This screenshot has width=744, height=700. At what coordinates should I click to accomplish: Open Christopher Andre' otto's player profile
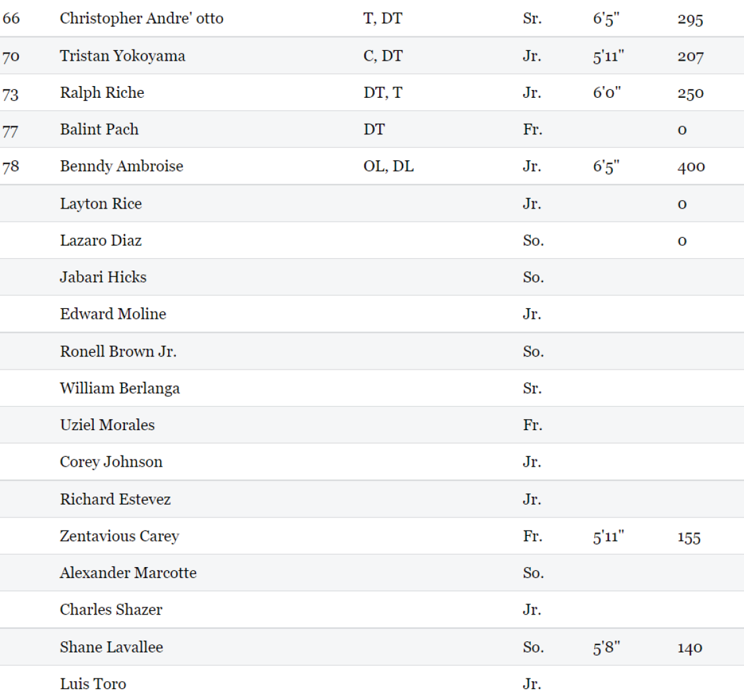point(141,18)
